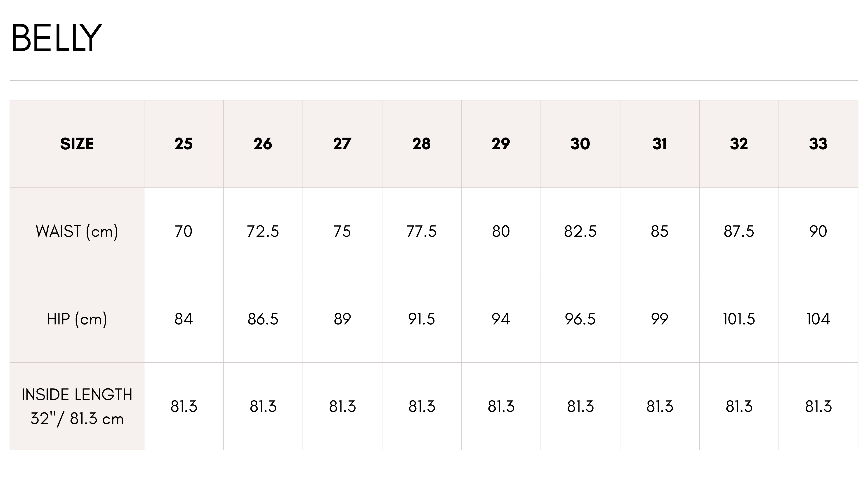Click the HIP (cm) row label
The image size is (868, 488).
click(77, 319)
